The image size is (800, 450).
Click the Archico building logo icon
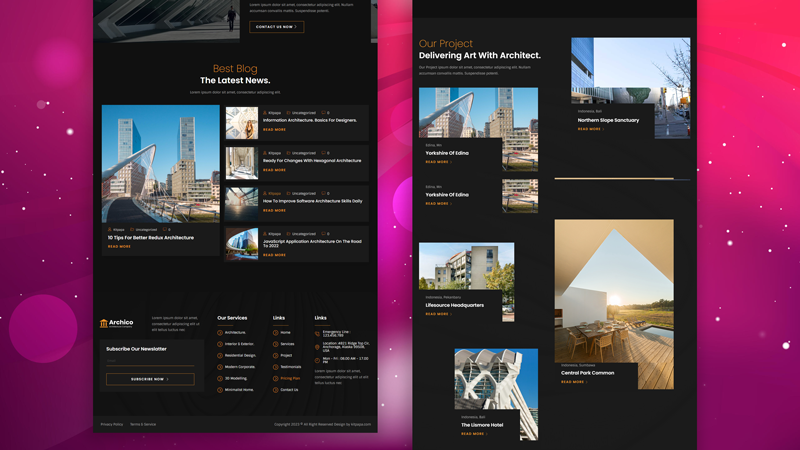(x=104, y=323)
